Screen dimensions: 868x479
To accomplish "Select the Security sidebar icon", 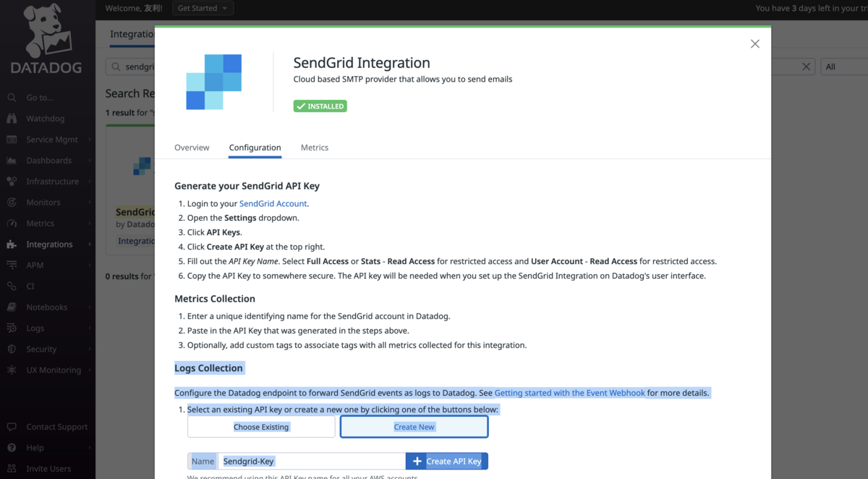I will 43,349.
